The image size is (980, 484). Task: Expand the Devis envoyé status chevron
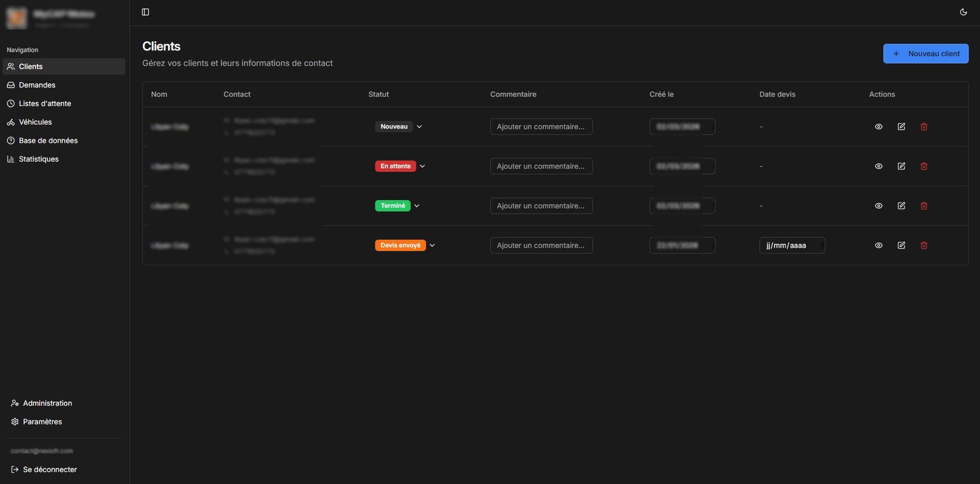point(432,246)
